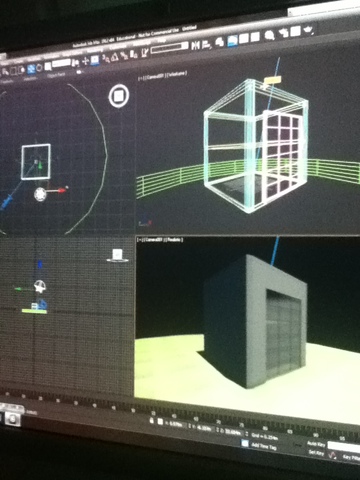Open the Curve Editor icon

(x=244, y=38)
